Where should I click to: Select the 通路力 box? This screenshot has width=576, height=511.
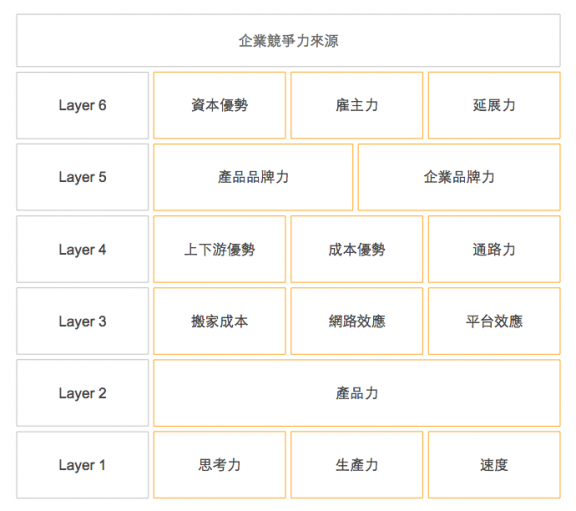tap(494, 249)
